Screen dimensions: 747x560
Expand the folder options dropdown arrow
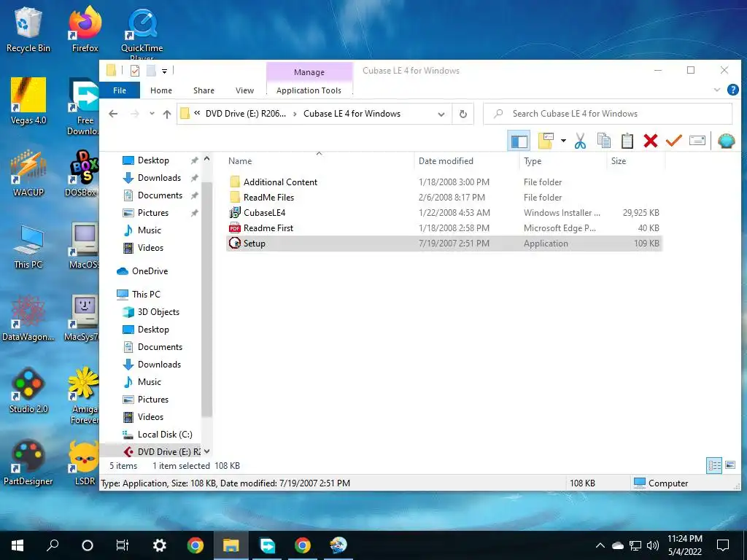tap(563, 141)
